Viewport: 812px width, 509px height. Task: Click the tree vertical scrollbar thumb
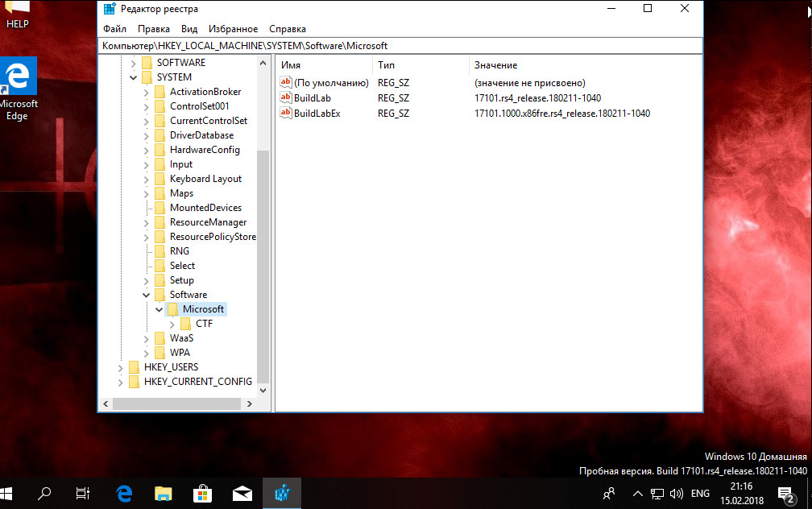(x=263, y=267)
